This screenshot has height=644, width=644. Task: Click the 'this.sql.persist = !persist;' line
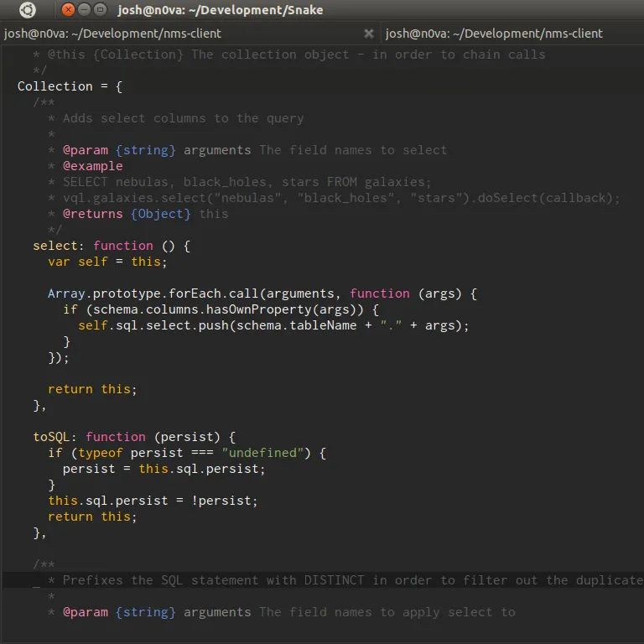153,501
